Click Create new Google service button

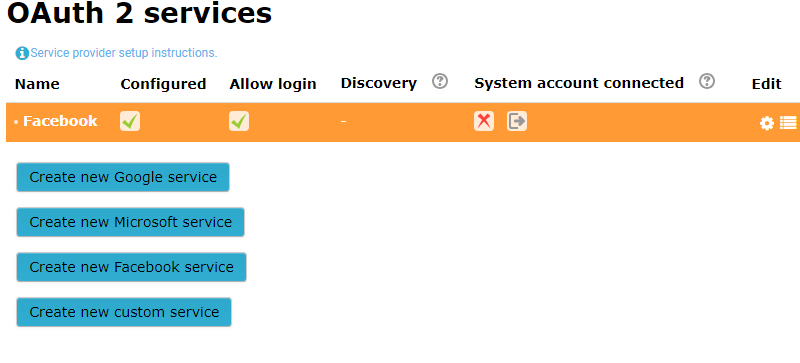pyautogui.click(x=123, y=177)
